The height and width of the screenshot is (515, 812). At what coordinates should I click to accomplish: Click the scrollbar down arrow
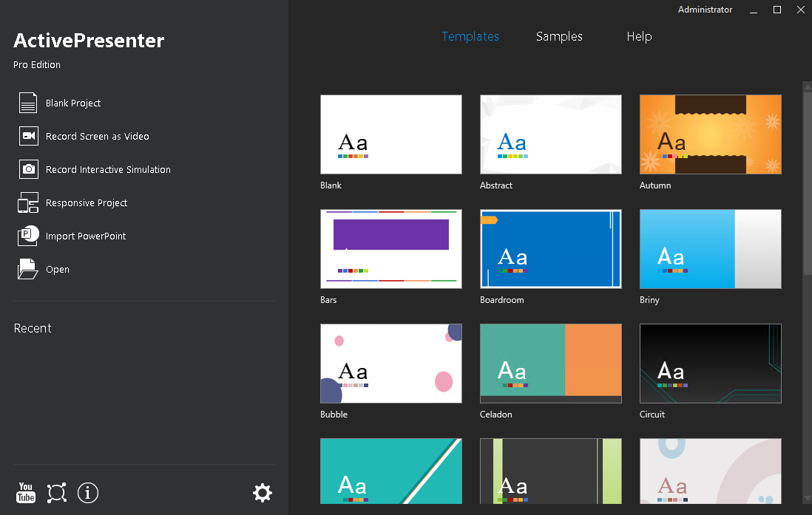coord(808,498)
